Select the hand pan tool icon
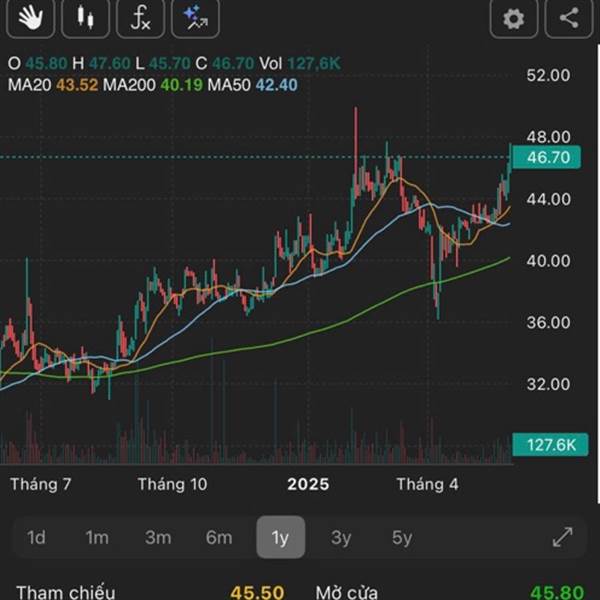 coord(31,18)
